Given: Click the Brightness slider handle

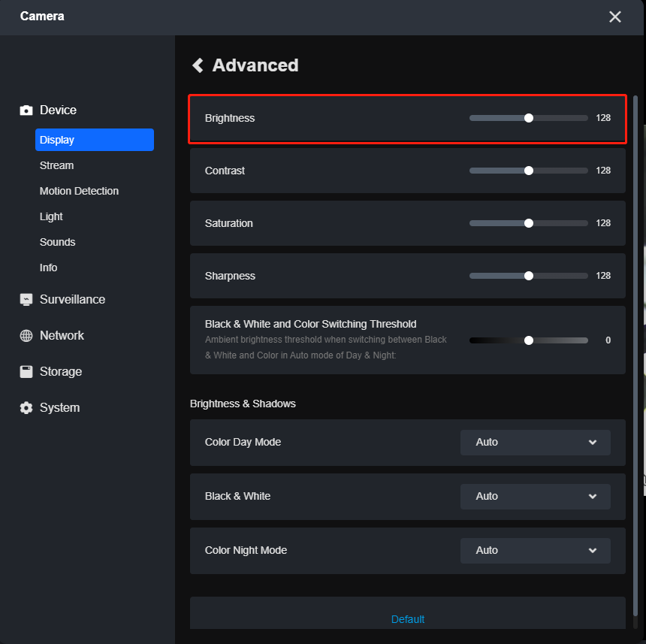Looking at the screenshot, I should point(529,118).
